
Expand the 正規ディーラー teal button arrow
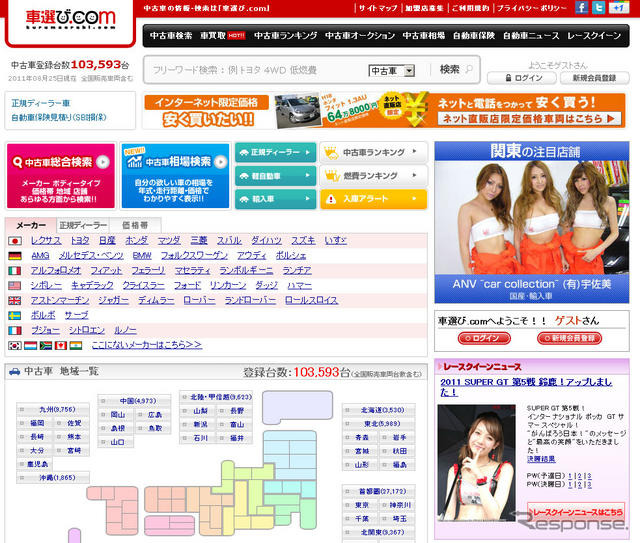coord(308,152)
